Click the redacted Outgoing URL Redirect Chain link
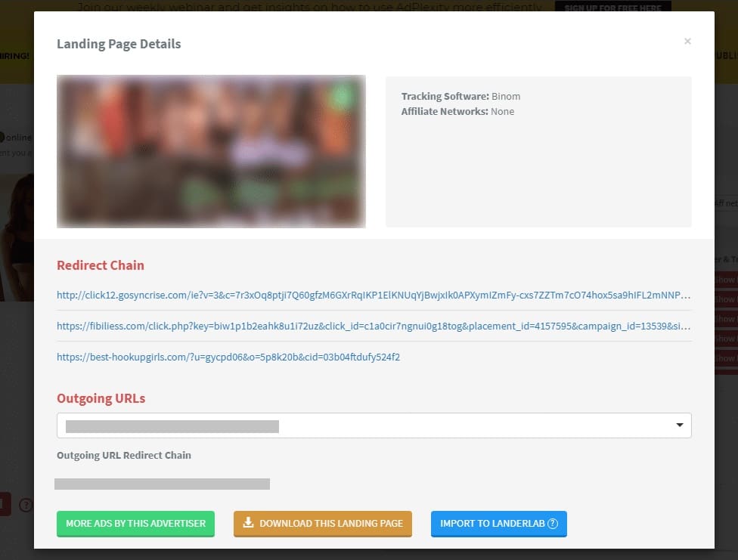The image size is (738, 560). click(162, 484)
